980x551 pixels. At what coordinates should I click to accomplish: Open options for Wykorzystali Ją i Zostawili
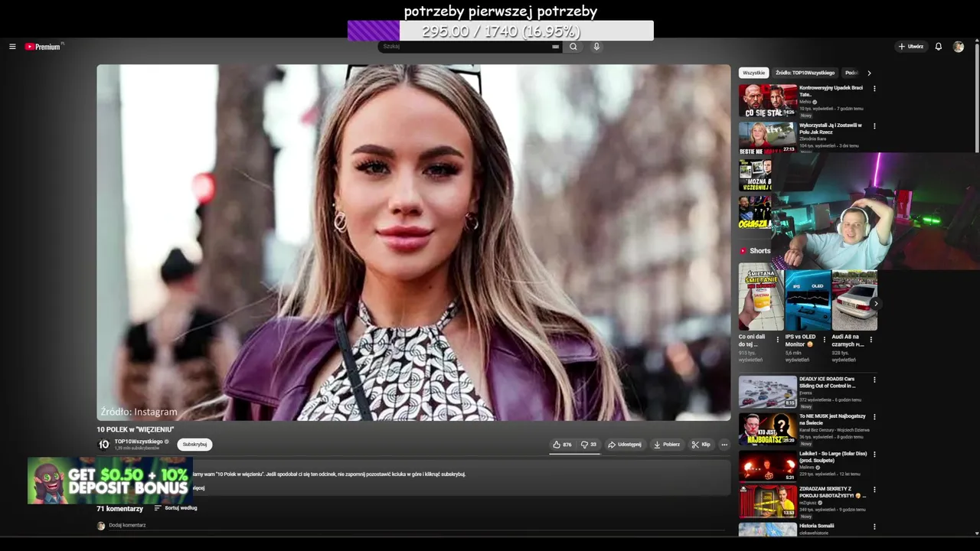tap(874, 126)
